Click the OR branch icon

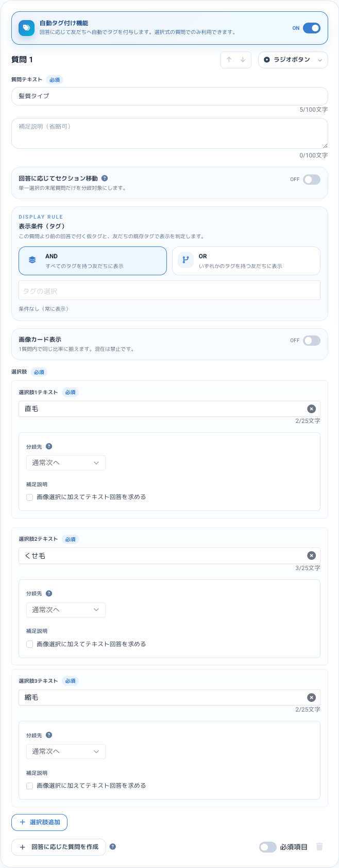(185, 260)
